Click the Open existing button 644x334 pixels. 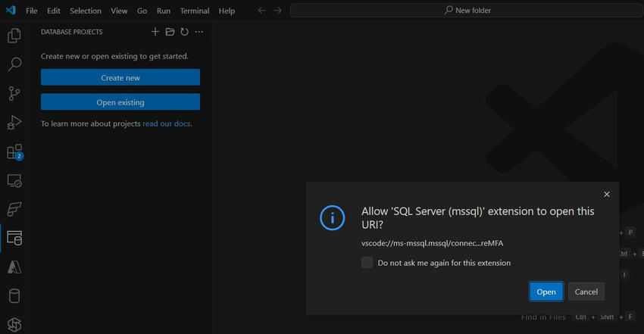[120, 101]
